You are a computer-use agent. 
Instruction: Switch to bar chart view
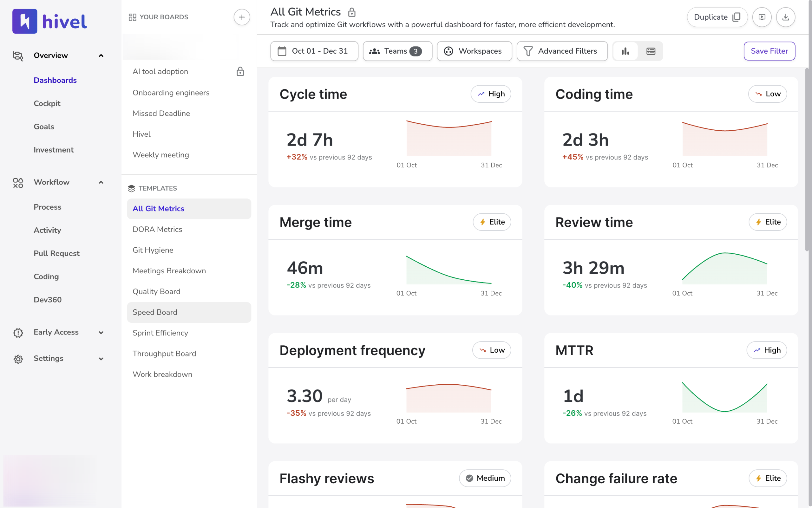pos(625,51)
